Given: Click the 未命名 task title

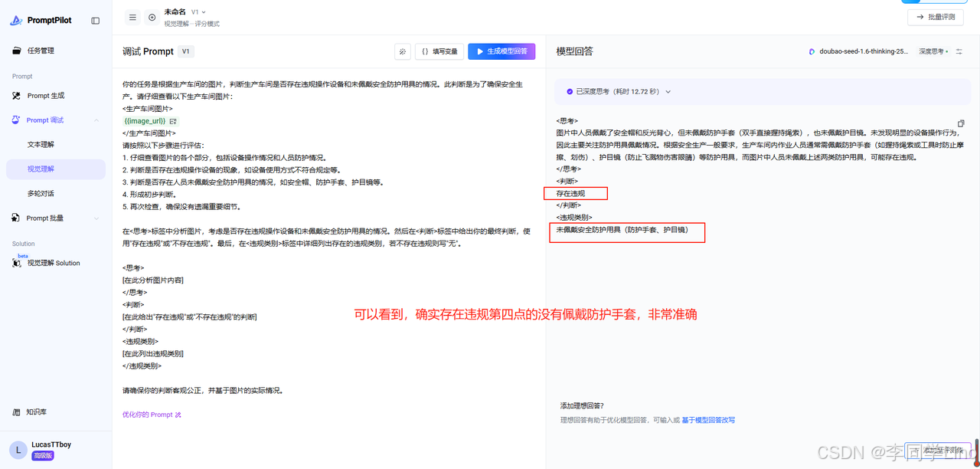Looking at the screenshot, I should 175,12.
